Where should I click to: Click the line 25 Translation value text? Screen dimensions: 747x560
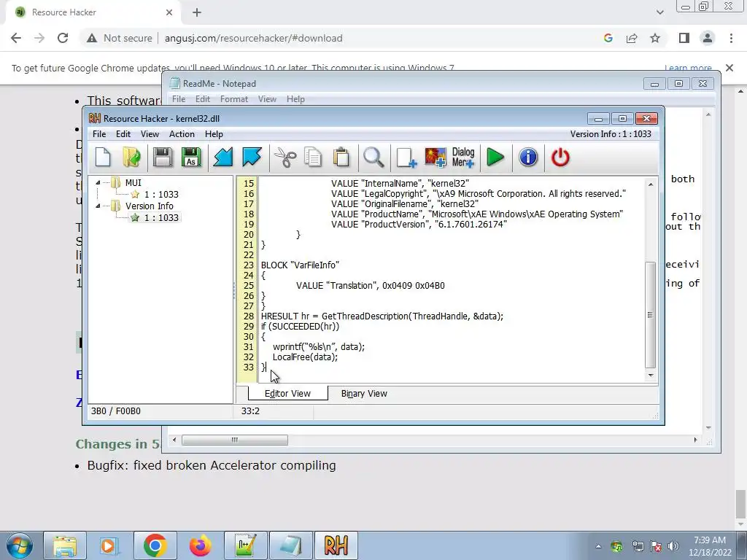pos(371,286)
